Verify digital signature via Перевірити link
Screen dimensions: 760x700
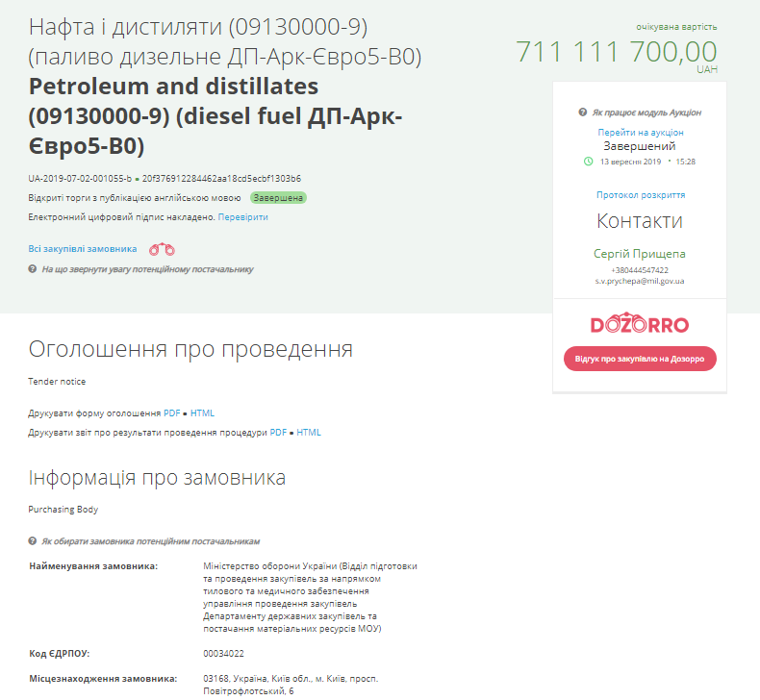click(242, 217)
